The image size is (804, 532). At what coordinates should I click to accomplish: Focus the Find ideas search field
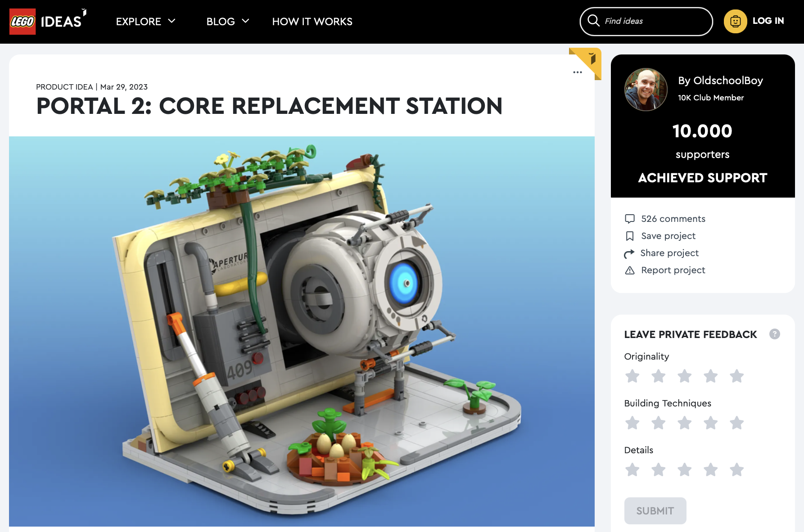point(646,21)
